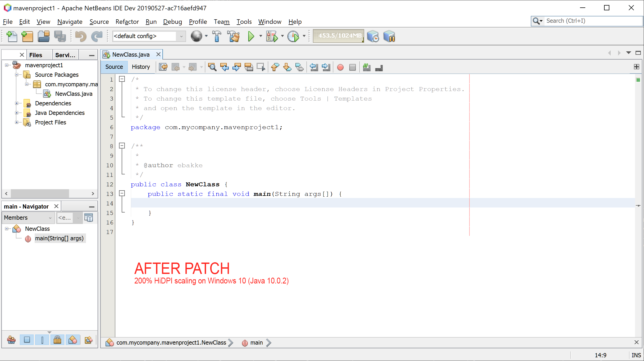Run the project with green play icon
Viewport: 644px width, 361px height.
251,36
